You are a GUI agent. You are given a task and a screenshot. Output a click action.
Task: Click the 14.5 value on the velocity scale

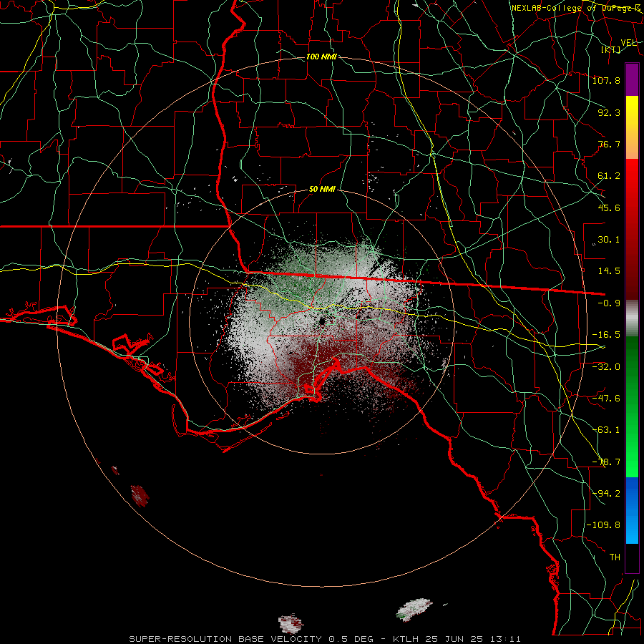pyautogui.click(x=609, y=271)
